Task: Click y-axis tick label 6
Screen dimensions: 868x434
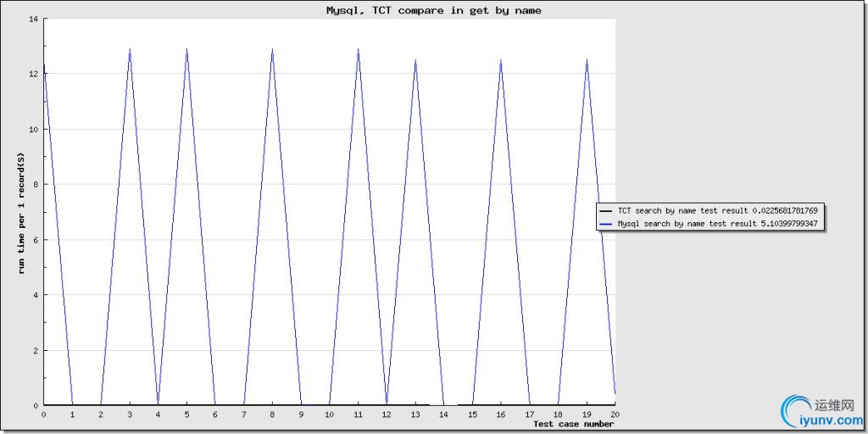Action: tap(36, 240)
